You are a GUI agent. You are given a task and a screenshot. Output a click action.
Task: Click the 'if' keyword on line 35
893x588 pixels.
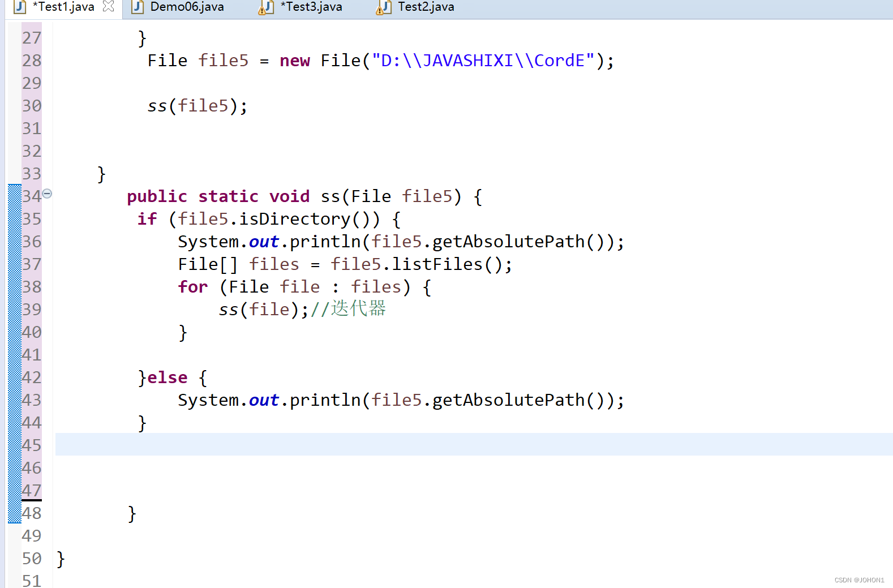coord(147,219)
